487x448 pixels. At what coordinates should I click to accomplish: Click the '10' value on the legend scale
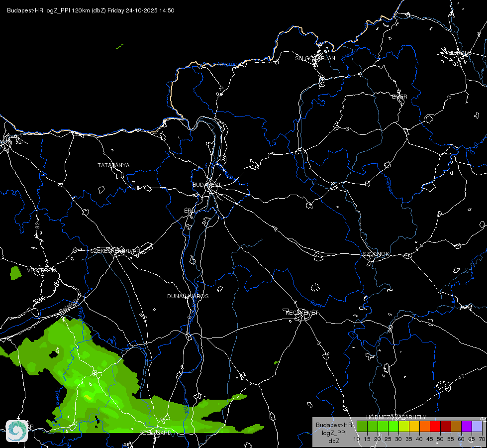[x=357, y=439]
